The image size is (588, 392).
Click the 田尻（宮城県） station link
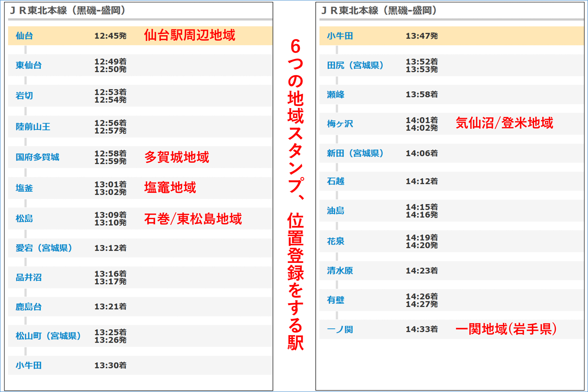coord(355,65)
